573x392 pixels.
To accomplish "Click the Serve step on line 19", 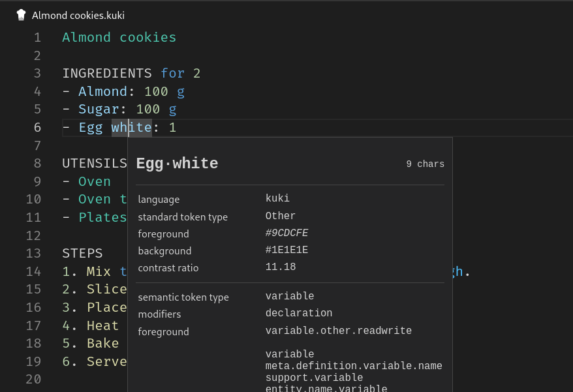I will 106,361.
